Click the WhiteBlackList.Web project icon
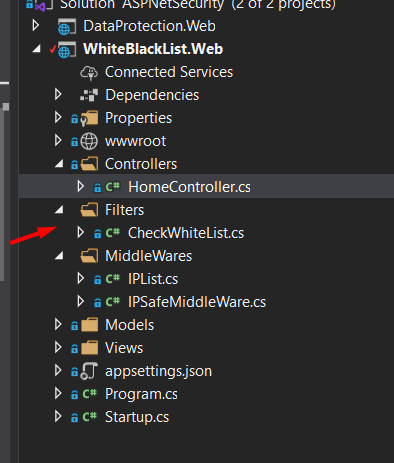394x463 pixels. (67, 49)
